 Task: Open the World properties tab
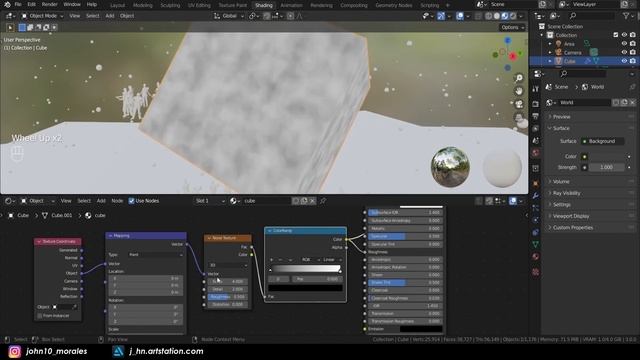point(536,153)
